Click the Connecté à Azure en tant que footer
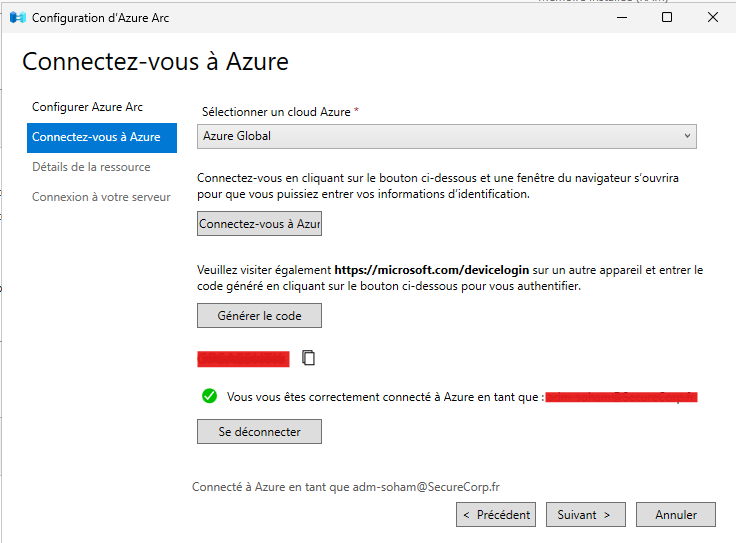Screen dimensions: 736x543 pyautogui.click(x=345, y=487)
